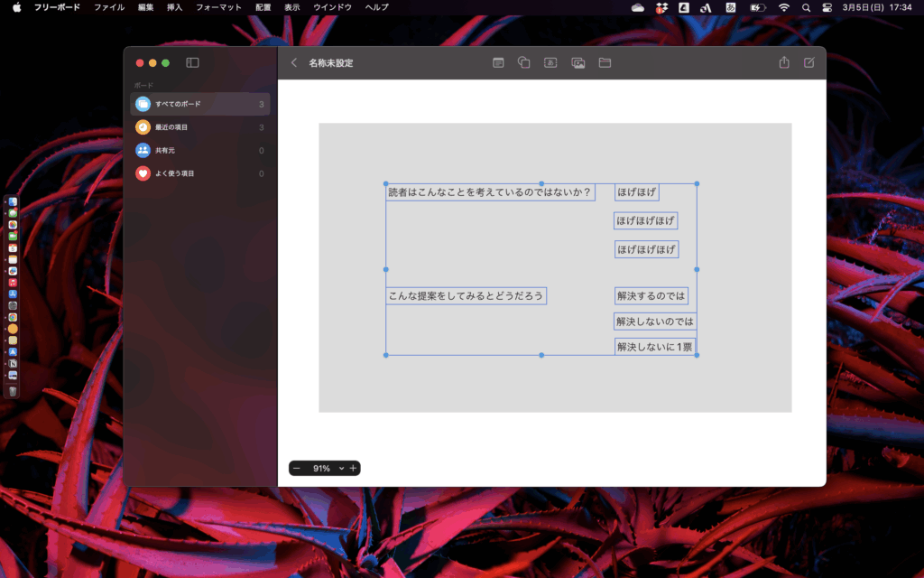Toggle the sidebar visibility button

tap(190, 62)
